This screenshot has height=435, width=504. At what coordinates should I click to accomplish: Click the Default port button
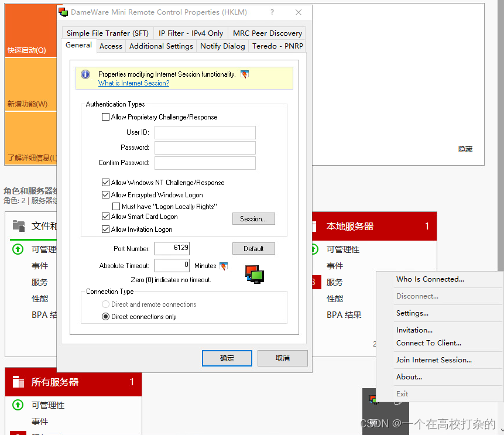(253, 248)
